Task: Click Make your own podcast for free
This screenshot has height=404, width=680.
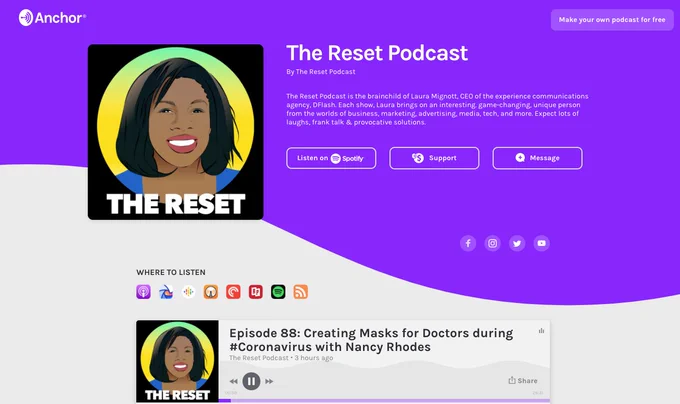Action: click(612, 20)
